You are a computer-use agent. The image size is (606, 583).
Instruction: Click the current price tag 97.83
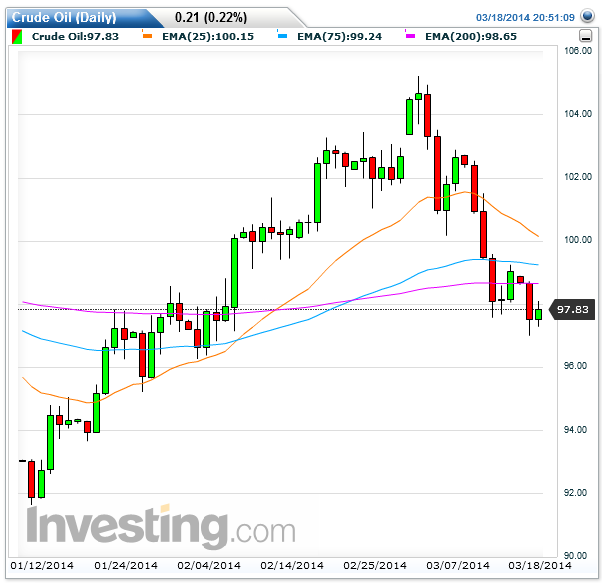pos(572,309)
